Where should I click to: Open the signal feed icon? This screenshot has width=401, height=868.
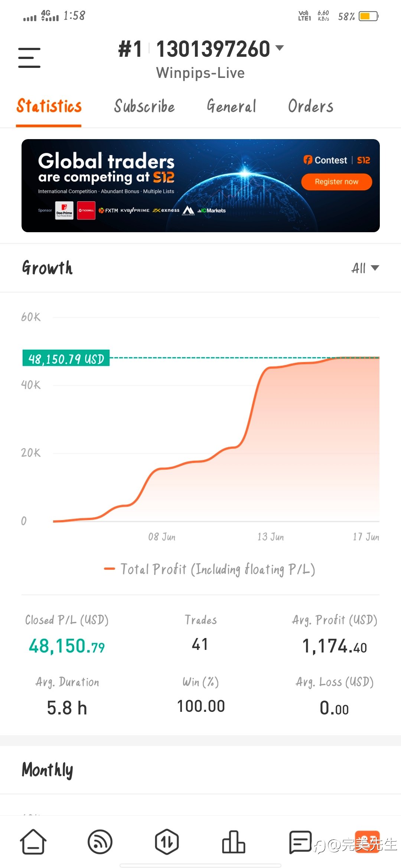click(100, 842)
